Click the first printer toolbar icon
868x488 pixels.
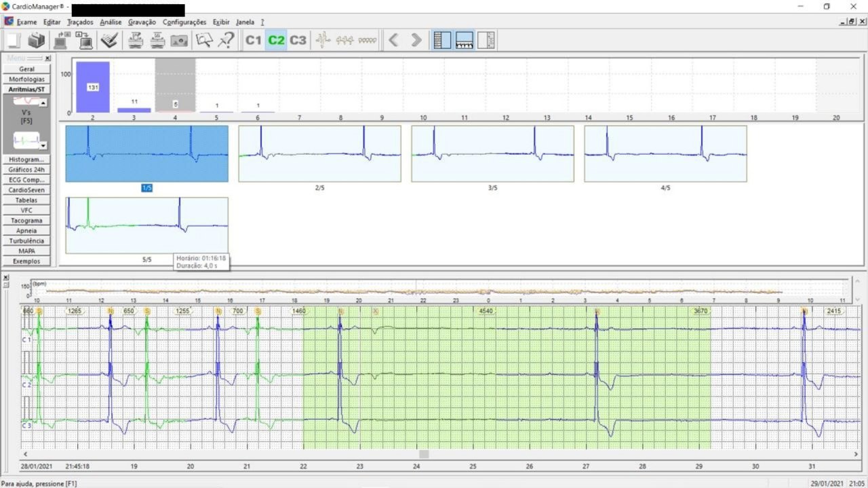[136, 41]
